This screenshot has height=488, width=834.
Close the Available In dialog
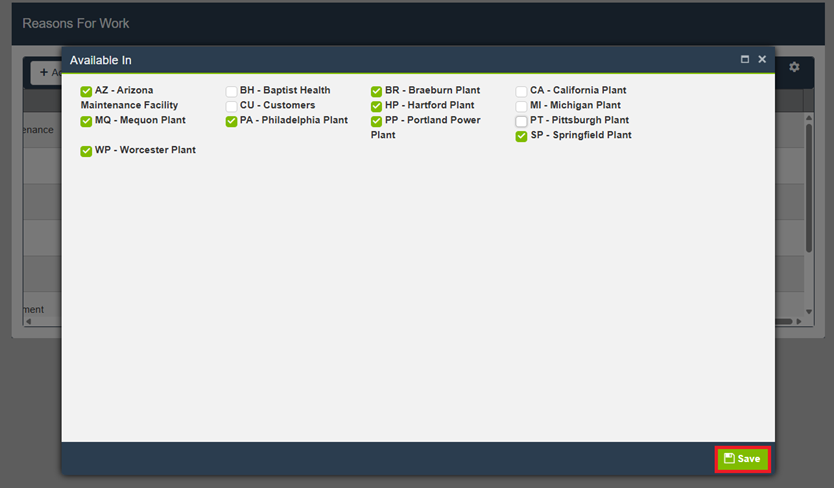click(762, 60)
